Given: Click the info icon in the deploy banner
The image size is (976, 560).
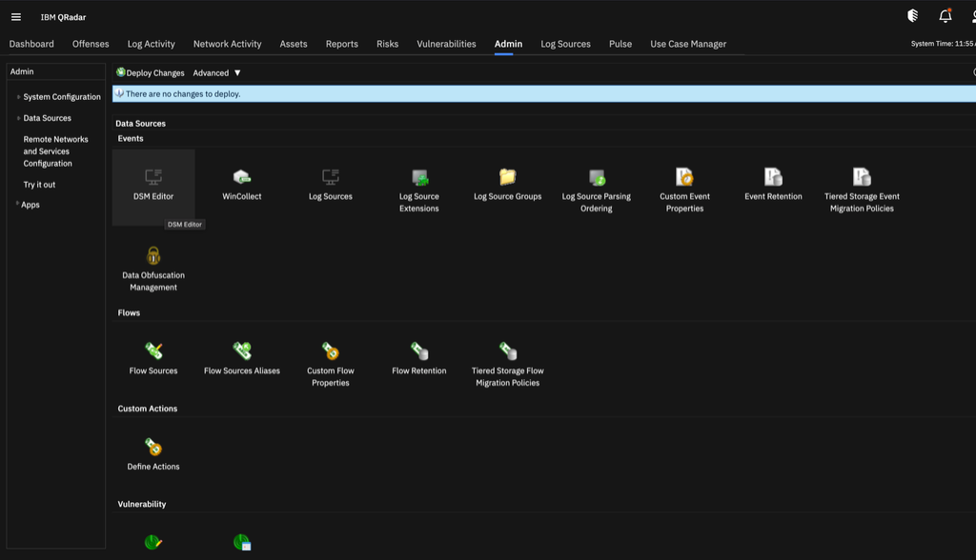Looking at the screenshot, I should [x=119, y=93].
